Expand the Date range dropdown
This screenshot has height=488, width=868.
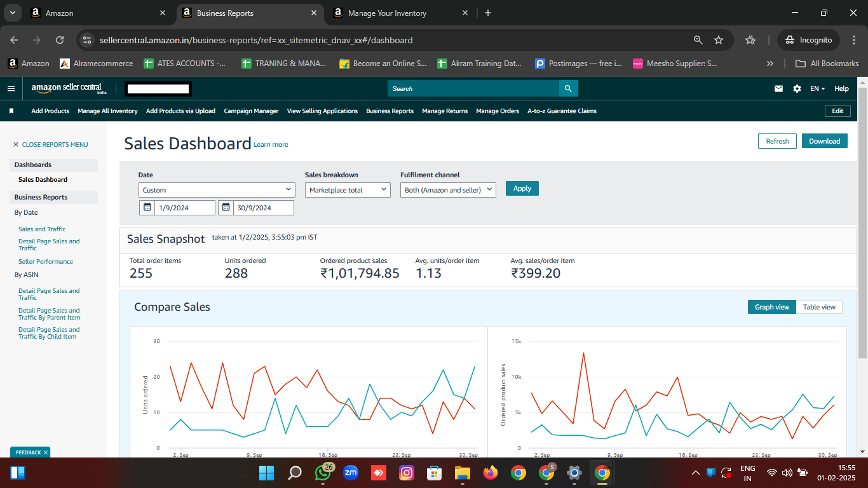[217, 190]
